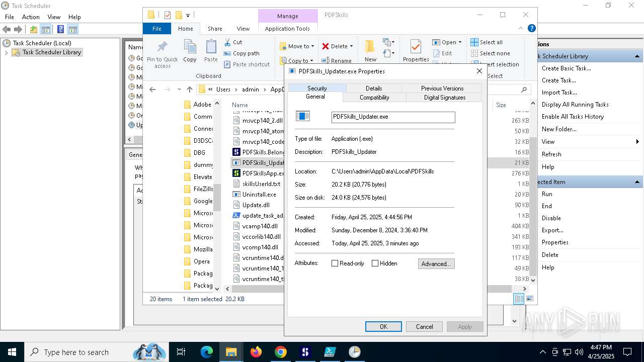
Task: Click the file name input field
Action: pyautogui.click(x=393, y=117)
